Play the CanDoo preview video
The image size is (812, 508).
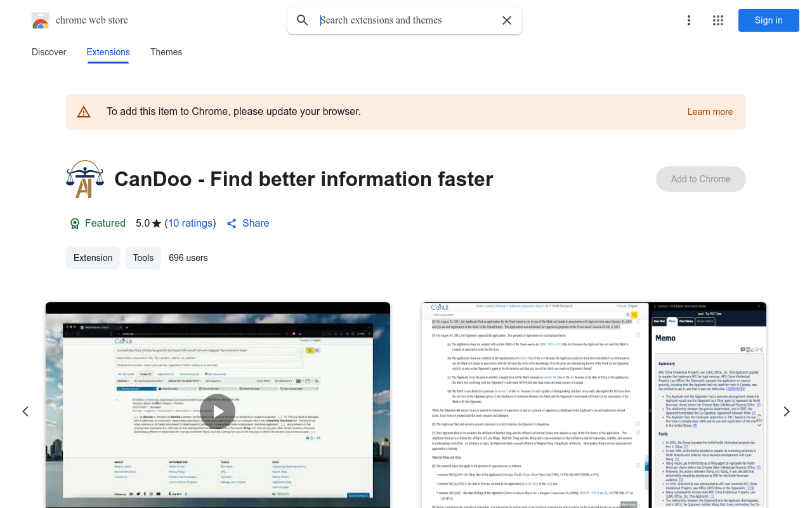218,411
